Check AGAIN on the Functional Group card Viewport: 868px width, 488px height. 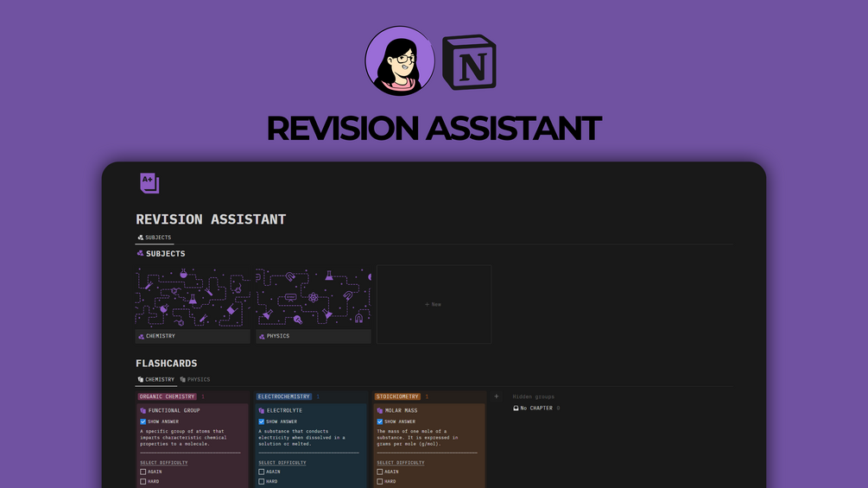[143, 472]
